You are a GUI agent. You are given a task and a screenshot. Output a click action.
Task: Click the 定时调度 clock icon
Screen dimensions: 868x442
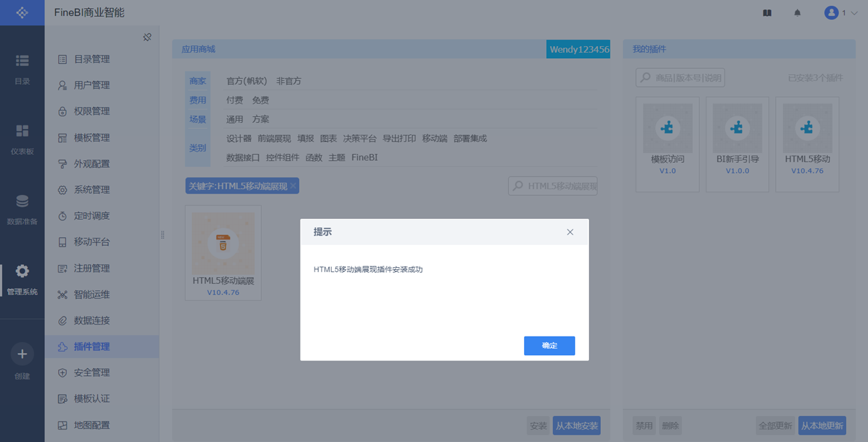pyautogui.click(x=62, y=216)
